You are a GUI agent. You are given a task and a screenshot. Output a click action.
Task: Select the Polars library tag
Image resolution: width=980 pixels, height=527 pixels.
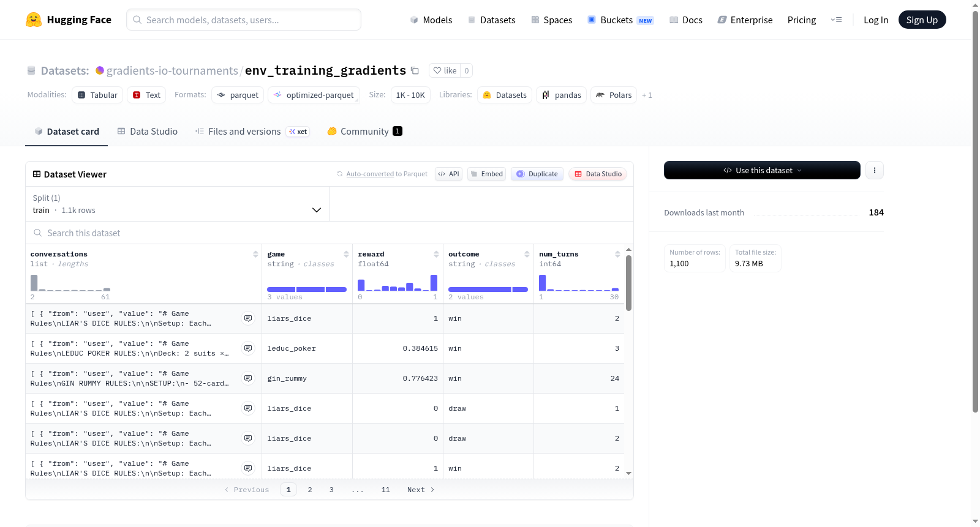coord(614,95)
